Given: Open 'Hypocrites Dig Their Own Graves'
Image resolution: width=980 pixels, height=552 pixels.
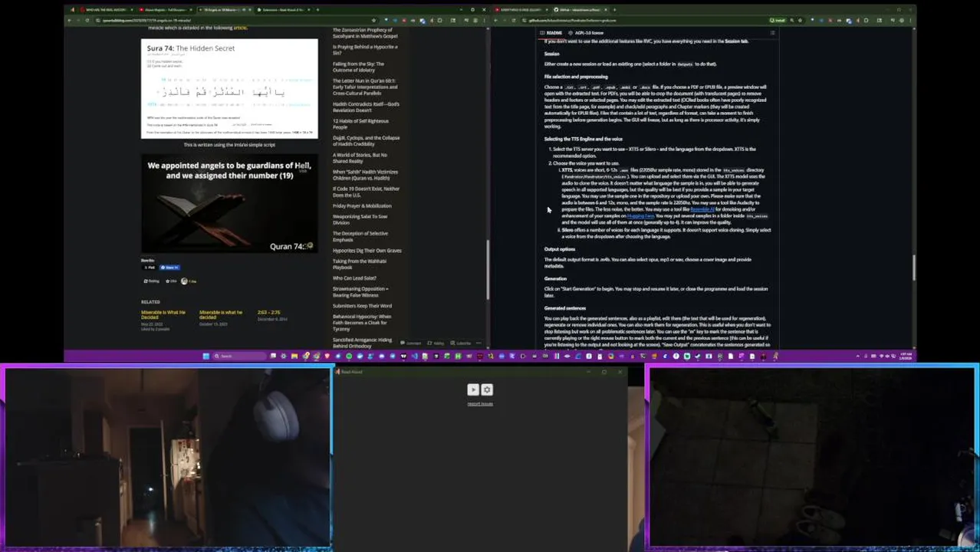Looking at the screenshot, I should click(x=367, y=251).
